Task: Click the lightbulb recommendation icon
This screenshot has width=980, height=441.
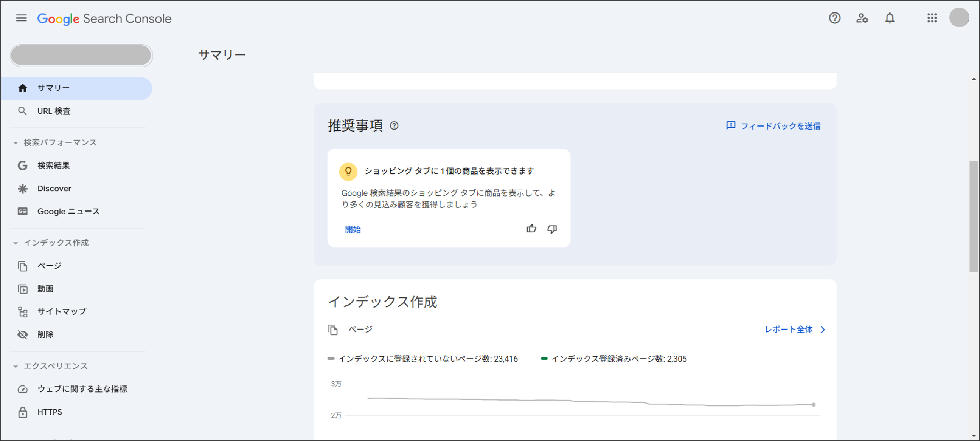Action: pos(348,172)
